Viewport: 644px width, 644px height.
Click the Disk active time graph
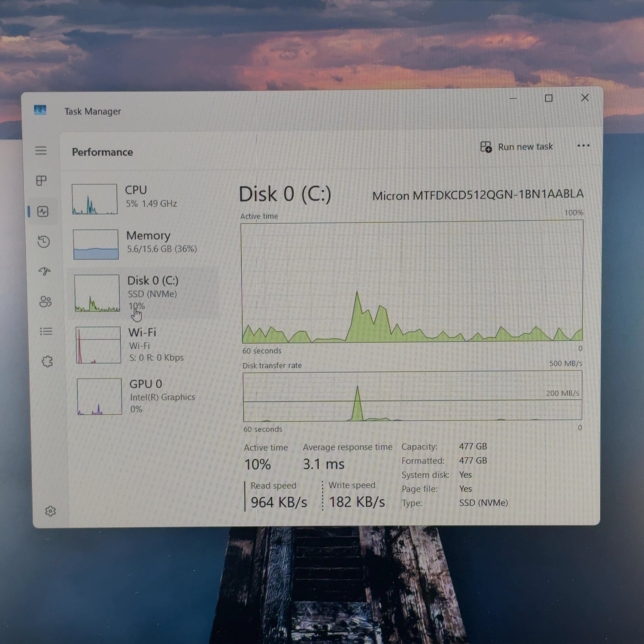tap(412, 282)
